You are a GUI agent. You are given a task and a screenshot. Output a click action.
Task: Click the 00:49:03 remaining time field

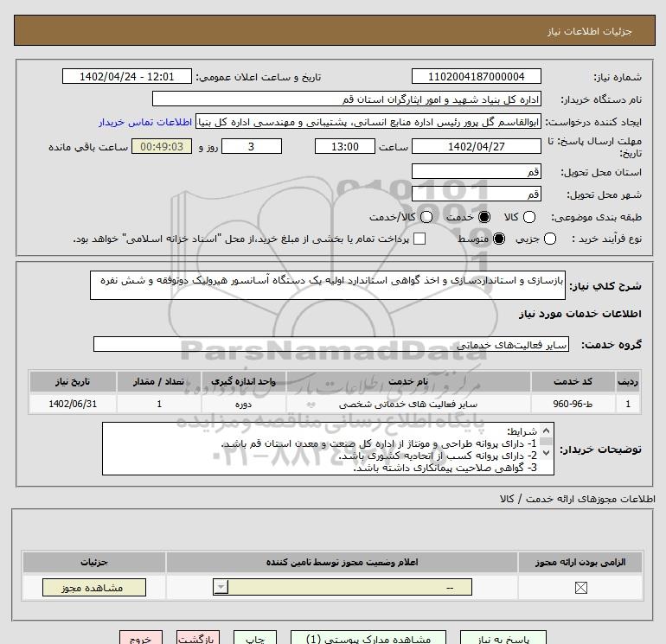pyautogui.click(x=162, y=146)
